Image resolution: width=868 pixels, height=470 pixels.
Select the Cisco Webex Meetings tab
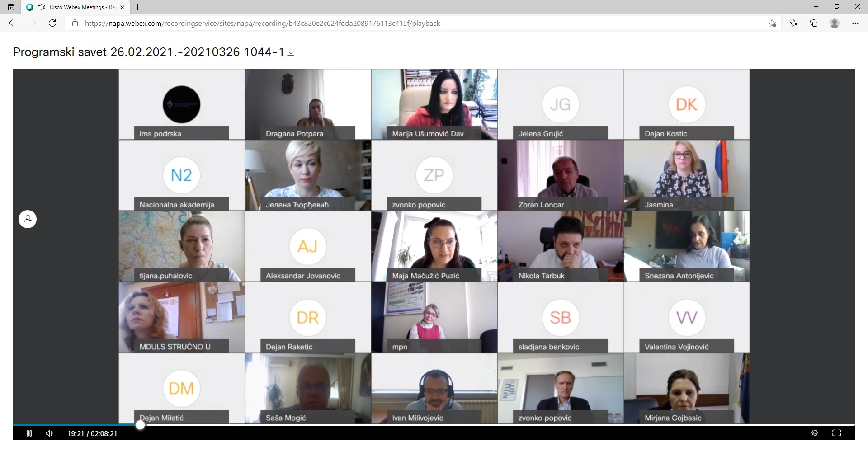[x=77, y=7]
